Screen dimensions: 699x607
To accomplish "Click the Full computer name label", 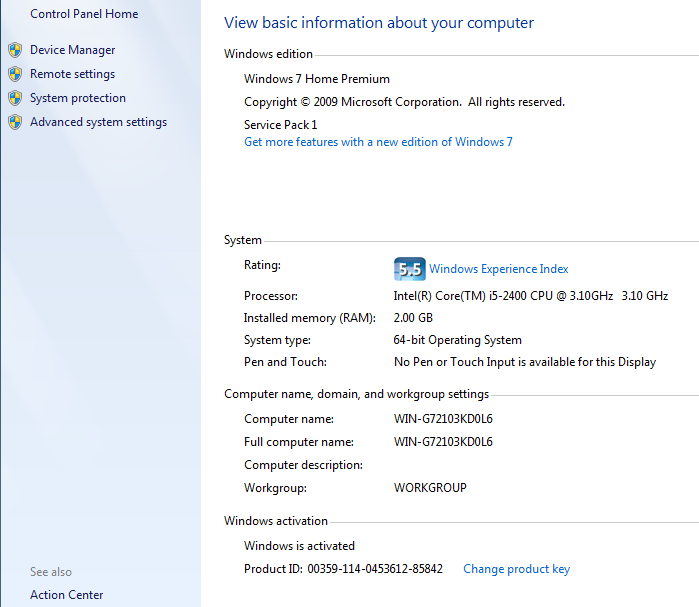I will [299, 442].
